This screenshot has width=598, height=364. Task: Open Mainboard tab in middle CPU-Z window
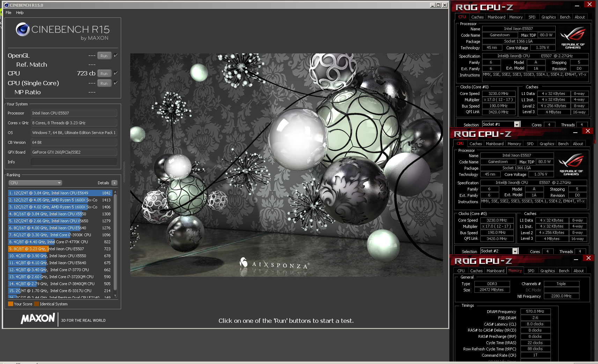[495, 144]
